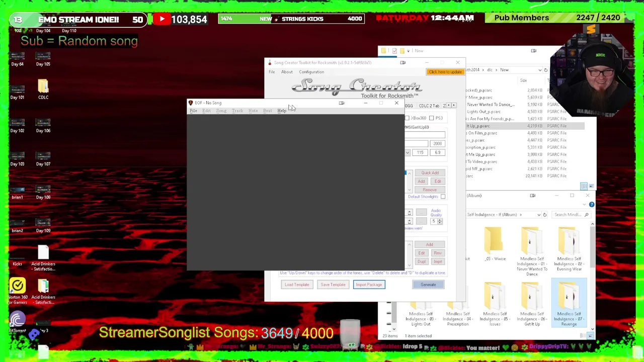This screenshot has height=362, width=644.
Task: Open the File menu in Song Creator Toolkit
Action: [x=272, y=72]
